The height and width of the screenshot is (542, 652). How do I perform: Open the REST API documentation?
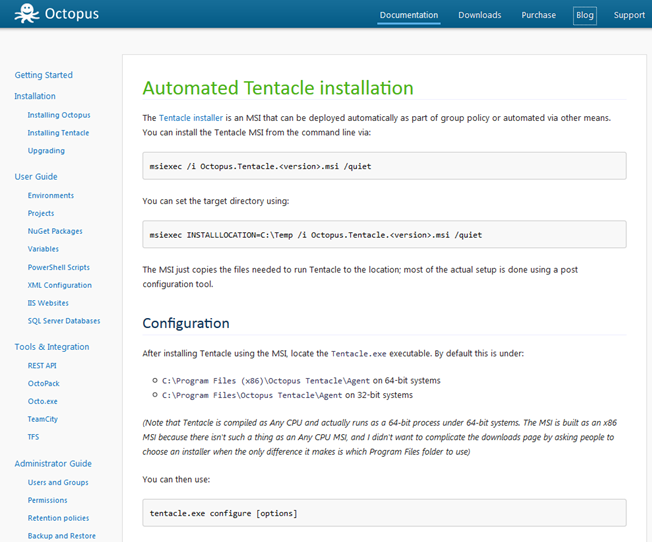click(x=42, y=366)
